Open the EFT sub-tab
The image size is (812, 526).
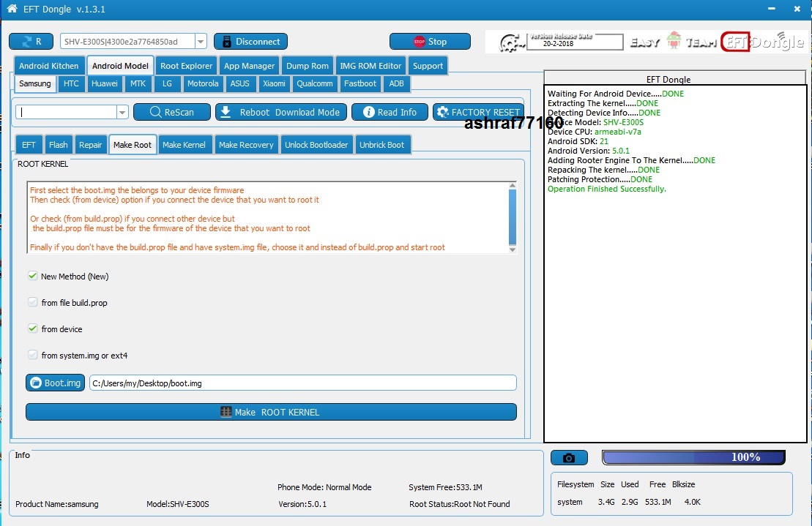tap(29, 145)
